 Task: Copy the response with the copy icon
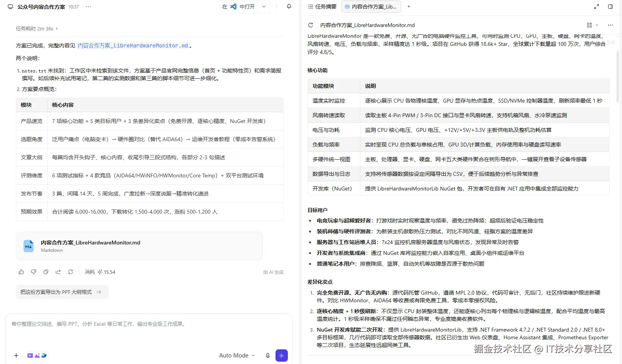[46, 272]
